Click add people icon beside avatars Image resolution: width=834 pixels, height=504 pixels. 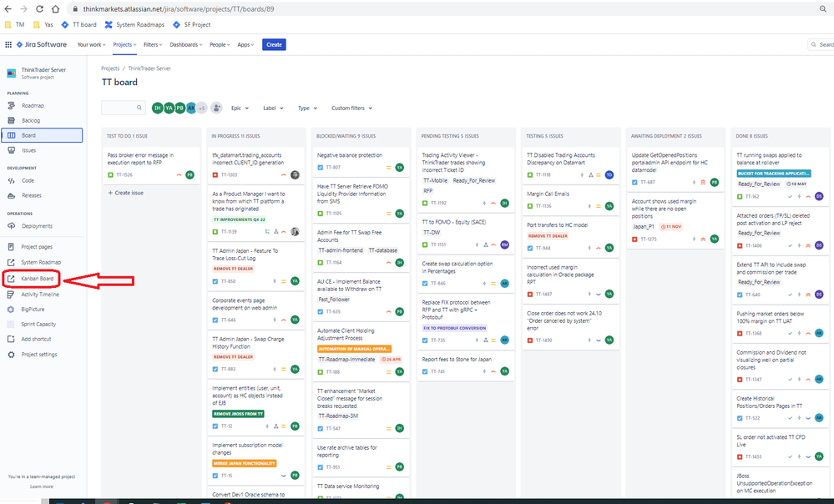(216, 108)
